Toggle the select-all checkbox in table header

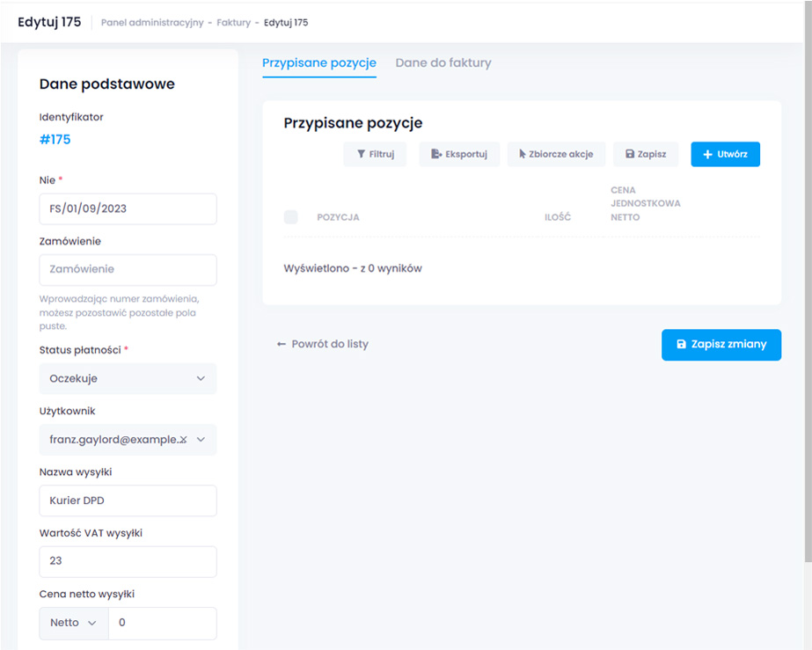pos(291,217)
